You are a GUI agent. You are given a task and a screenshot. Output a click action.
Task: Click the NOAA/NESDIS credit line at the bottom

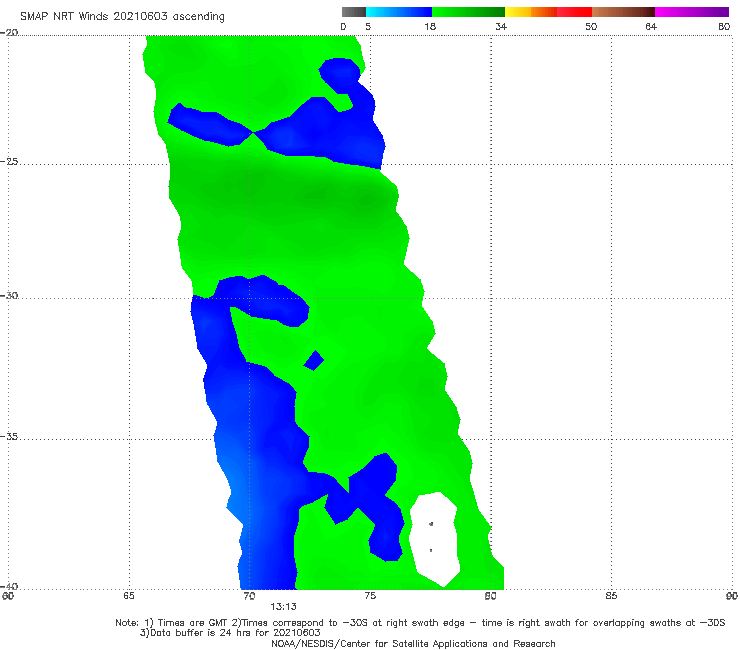[x=413, y=643]
